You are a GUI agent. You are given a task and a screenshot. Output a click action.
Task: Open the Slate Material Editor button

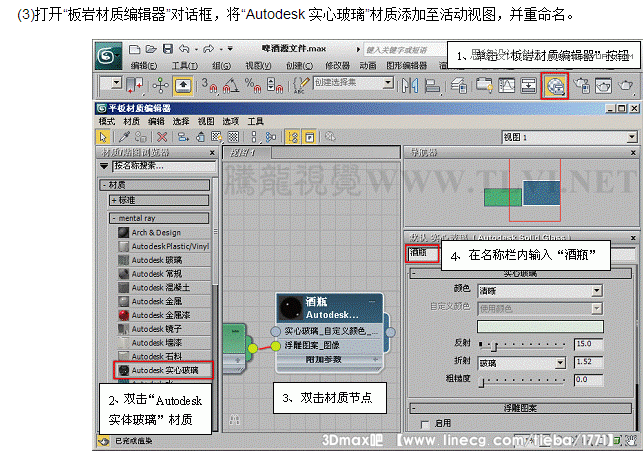555,86
